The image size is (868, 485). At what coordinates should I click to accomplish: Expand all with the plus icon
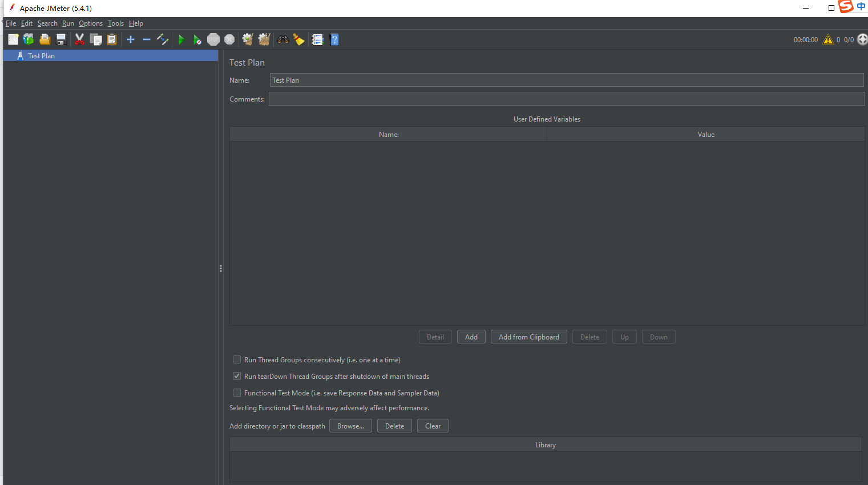coord(131,39)
